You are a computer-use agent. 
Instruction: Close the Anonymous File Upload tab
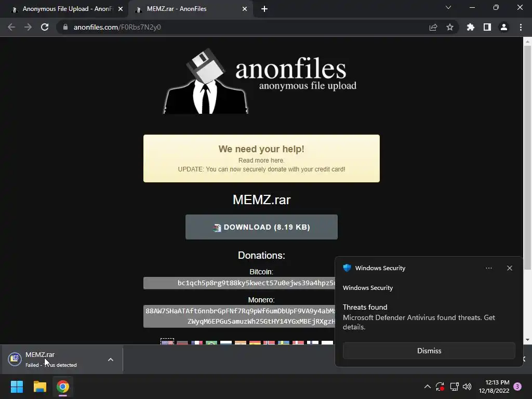121,9
